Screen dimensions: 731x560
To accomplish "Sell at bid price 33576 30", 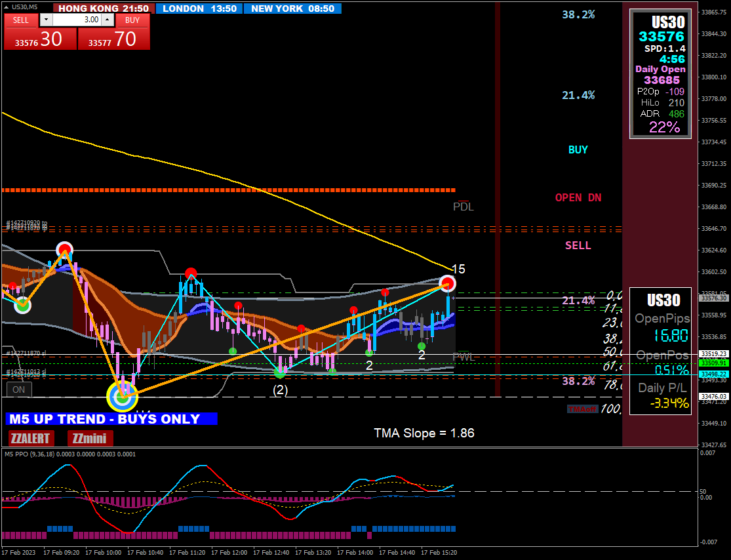I will tap(40, 39).
